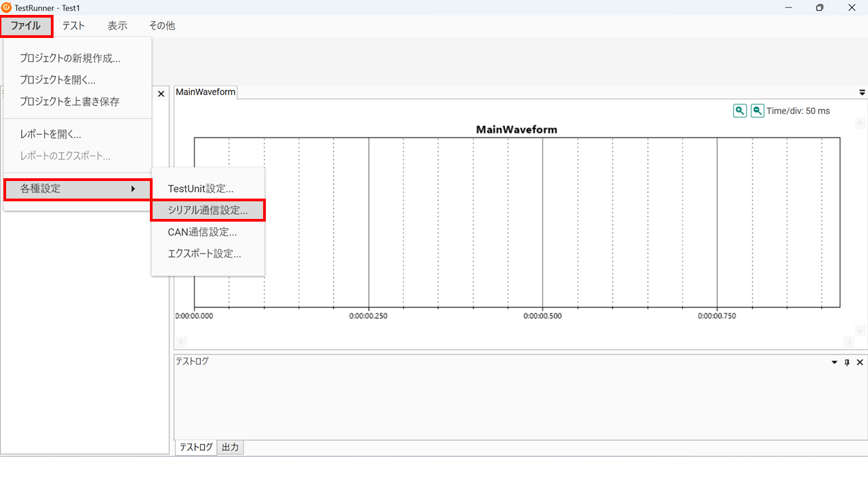This screenshot has width=868, height=488.
Task: Open the テストログ panel options dropdown arrow
Action: (835, 363)
